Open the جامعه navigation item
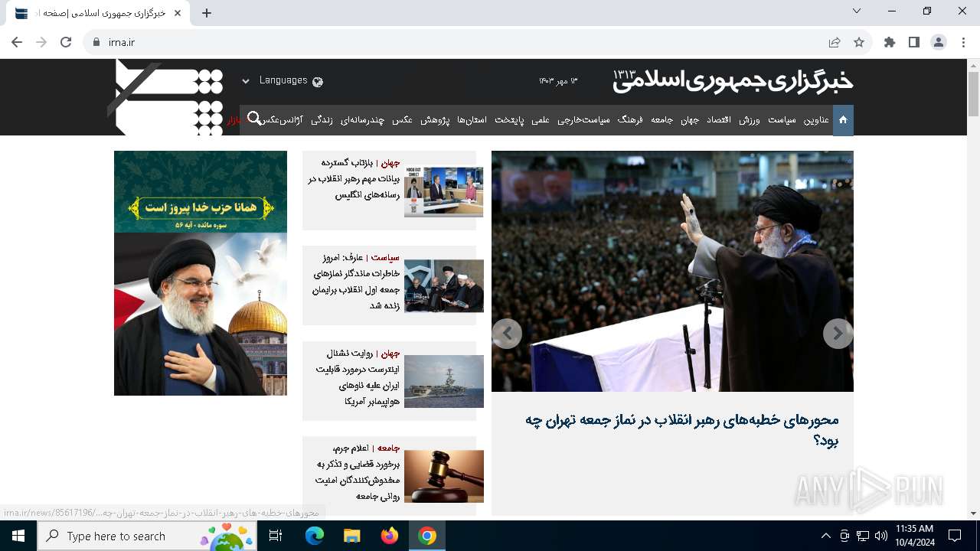This screenshot has width=980, height=551. [662, 120]
